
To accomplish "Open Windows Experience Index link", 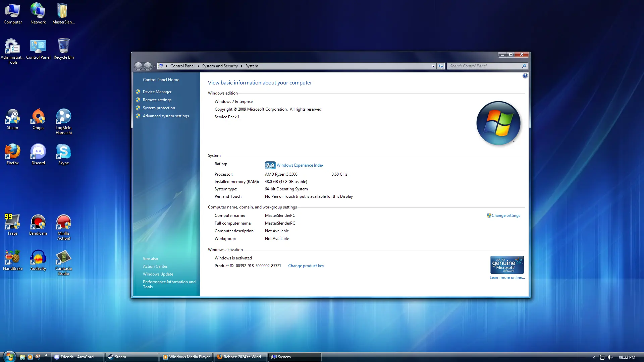I will tap(300, 165).
